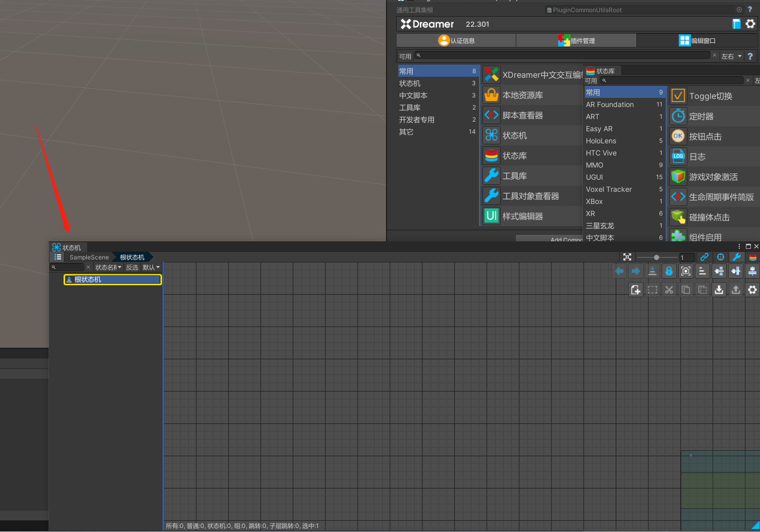Click the new state creation icon
This screenshot has width=760, height=532.
[636, 290]
